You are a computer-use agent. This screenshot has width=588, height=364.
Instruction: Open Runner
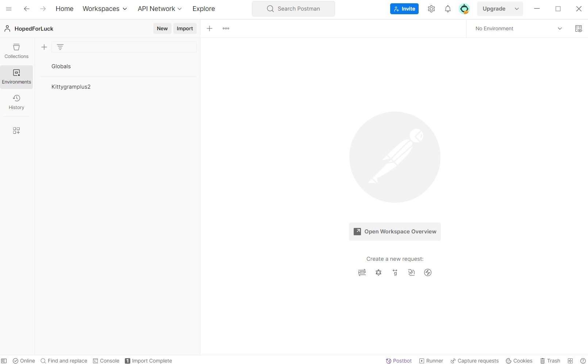[x=431, y=361]
